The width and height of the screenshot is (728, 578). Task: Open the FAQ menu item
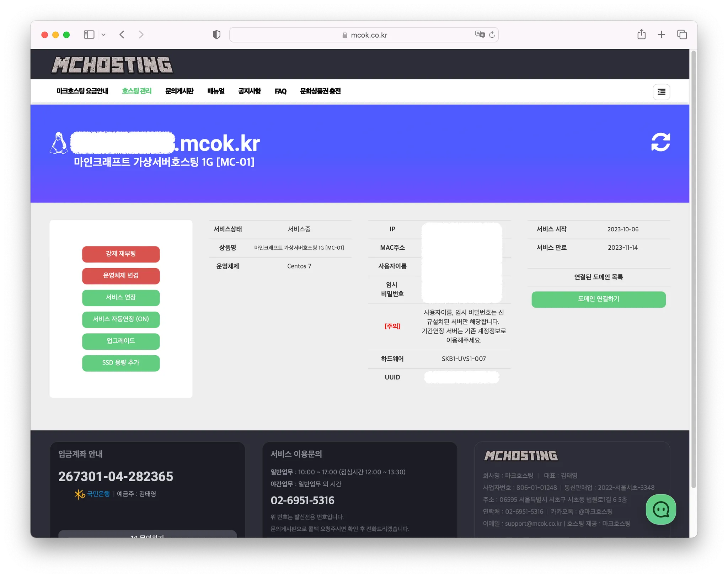pos(280,91)
